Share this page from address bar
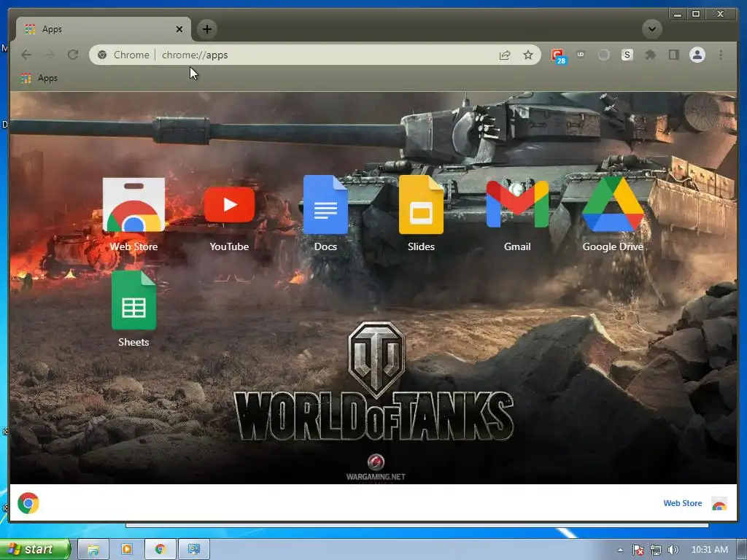 (505, 55)
